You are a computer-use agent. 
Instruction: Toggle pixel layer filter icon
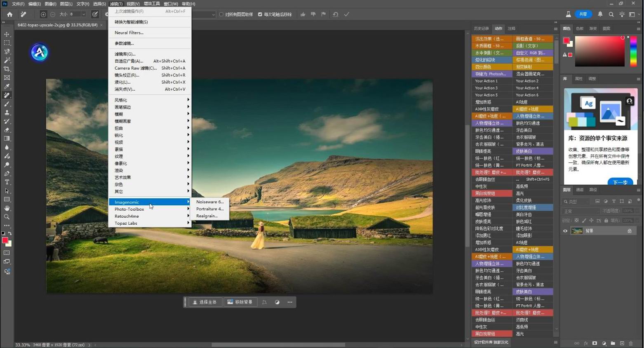597,201
